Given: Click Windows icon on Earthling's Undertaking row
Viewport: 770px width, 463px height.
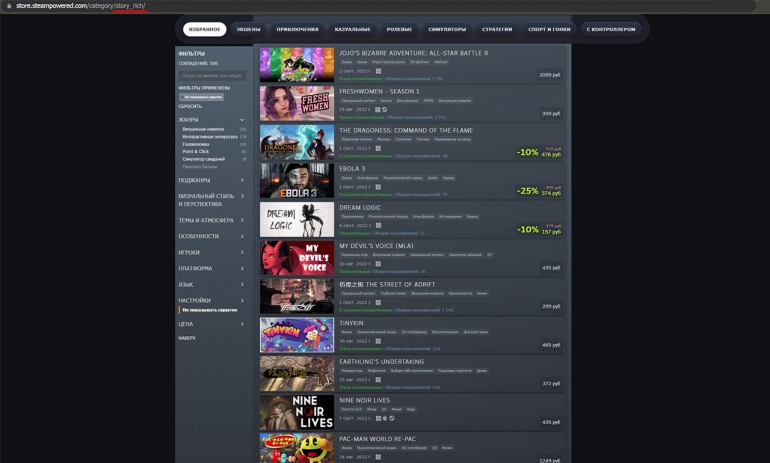Looking at the screenshot, I should 378,380.
